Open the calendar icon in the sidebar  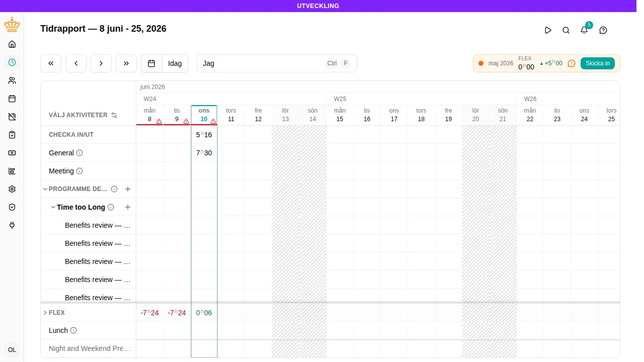[12, 99]
